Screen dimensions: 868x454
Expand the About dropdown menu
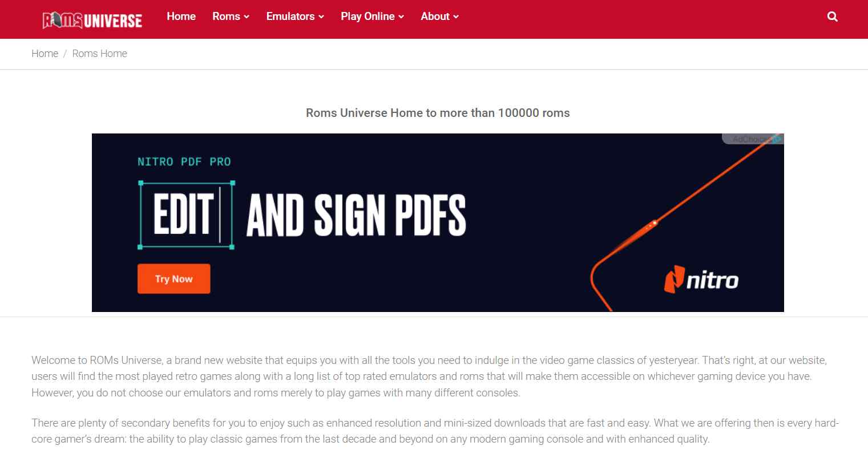click(439, 17)
